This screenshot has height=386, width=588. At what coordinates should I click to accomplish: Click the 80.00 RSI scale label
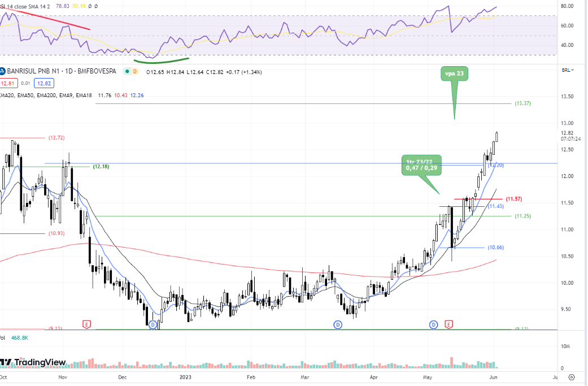567,6
